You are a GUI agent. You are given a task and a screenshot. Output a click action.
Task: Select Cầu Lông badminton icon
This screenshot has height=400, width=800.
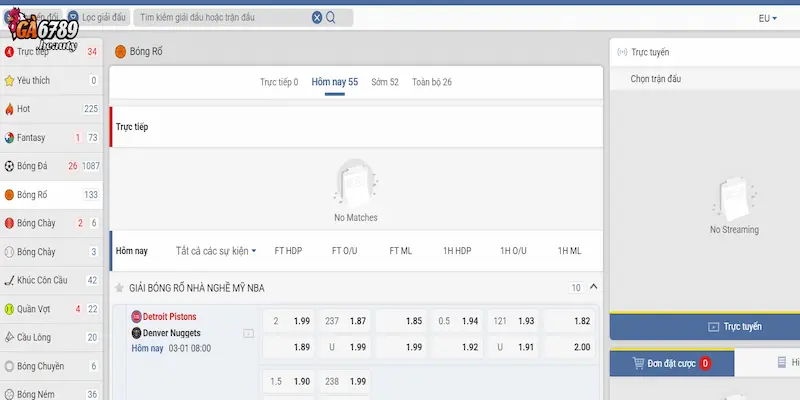pyautogui.click(x=9, y=337)
